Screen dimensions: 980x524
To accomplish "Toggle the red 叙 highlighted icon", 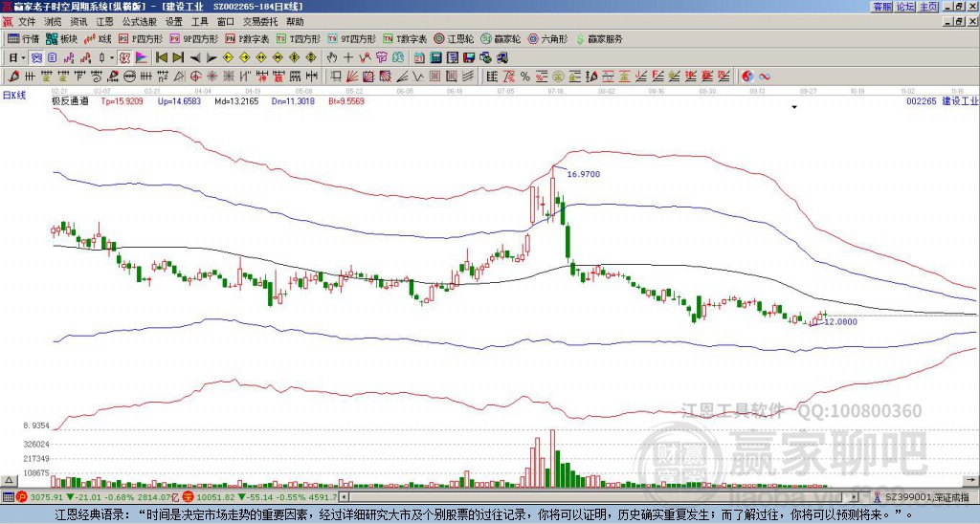I will (124, 58).
